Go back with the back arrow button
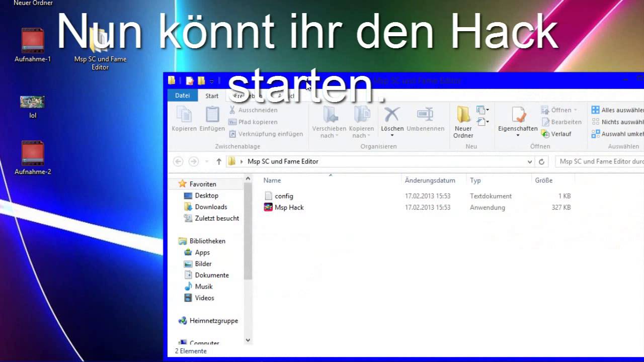The width and height of the screenshot is (644, 362). click(x=178, y=161)
